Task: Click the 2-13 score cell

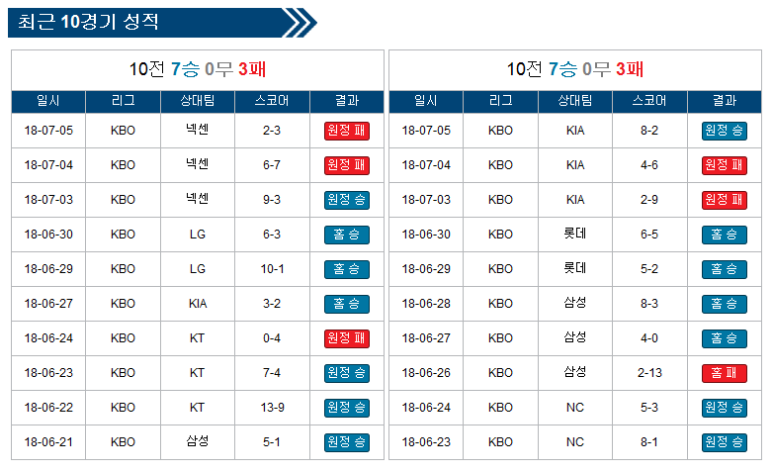Action: (x=650, y=373)
